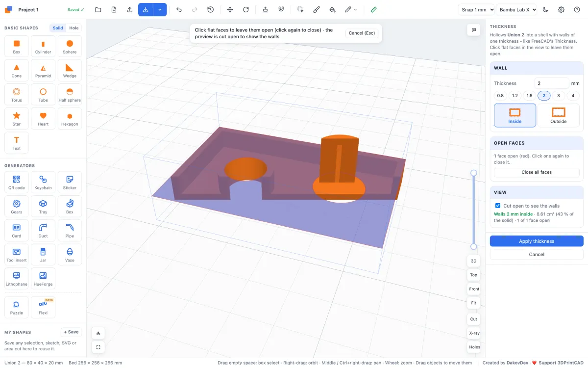Set wall direction to Inside

(515, 115)
